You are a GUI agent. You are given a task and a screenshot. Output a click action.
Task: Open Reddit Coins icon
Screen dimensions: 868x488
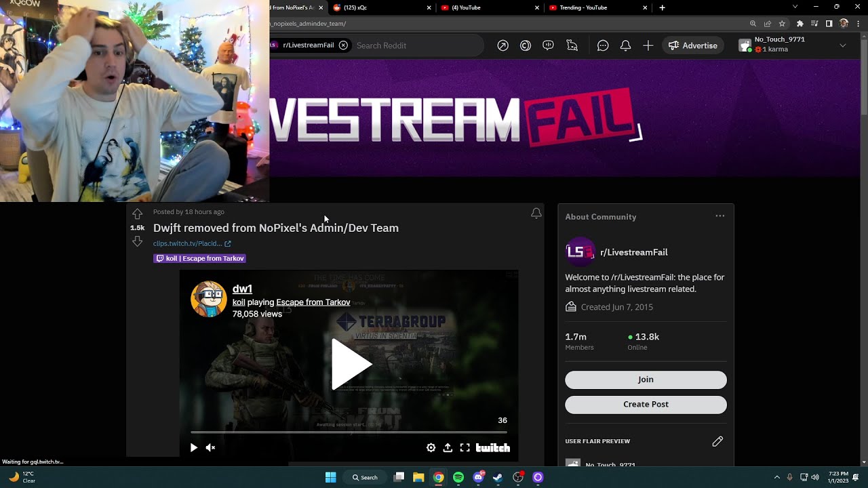pos(526,45)
